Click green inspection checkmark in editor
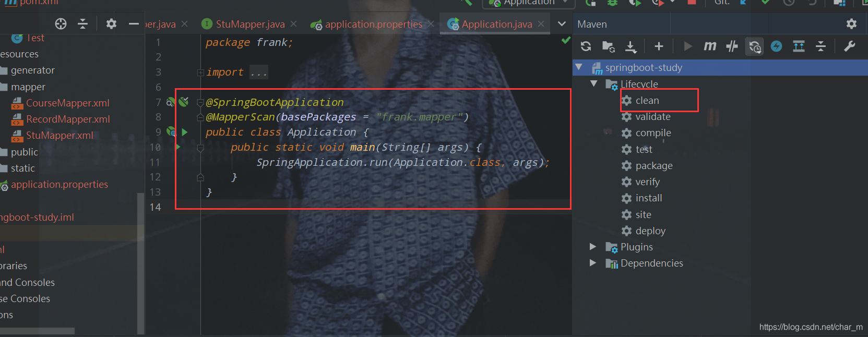This screenshot has width=868, height=337. (x=566, y=40)
